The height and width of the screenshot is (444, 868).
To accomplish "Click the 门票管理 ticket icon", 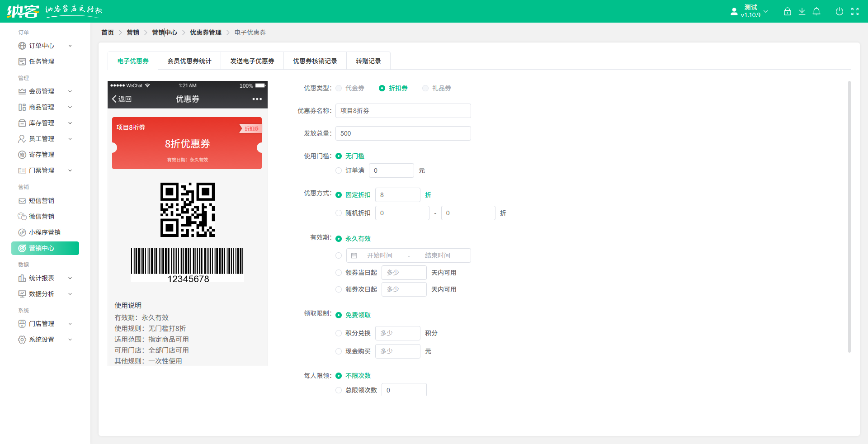I will pyautogui.click(x=22, y=170).
